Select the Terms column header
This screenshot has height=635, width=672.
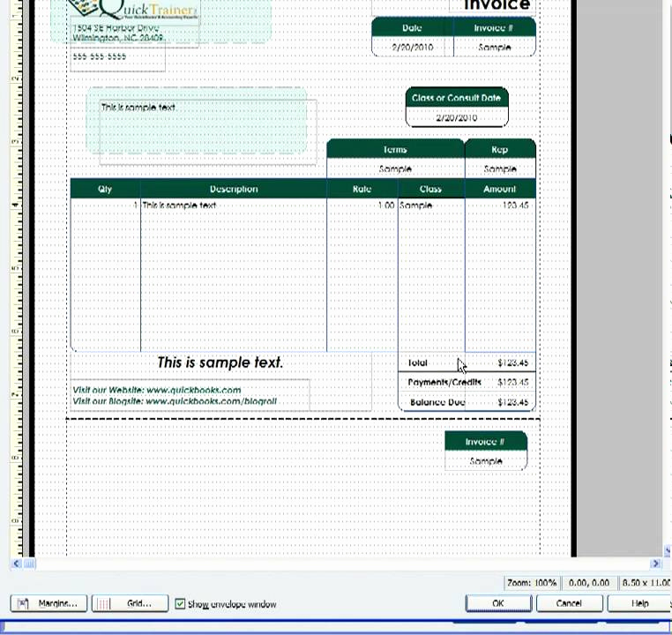click(x=395, y=150)
